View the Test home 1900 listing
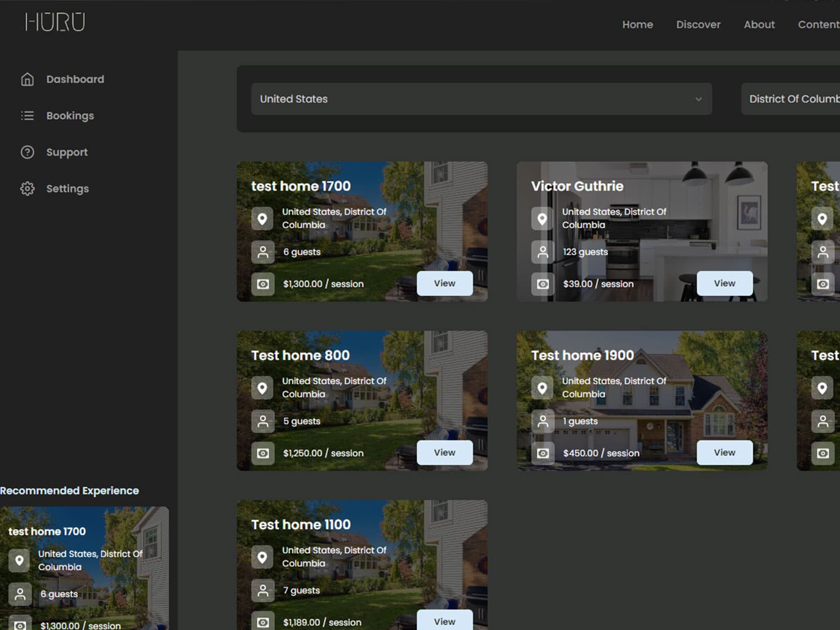The height and width of the screenshot is (630, 840). coord(725,452)
